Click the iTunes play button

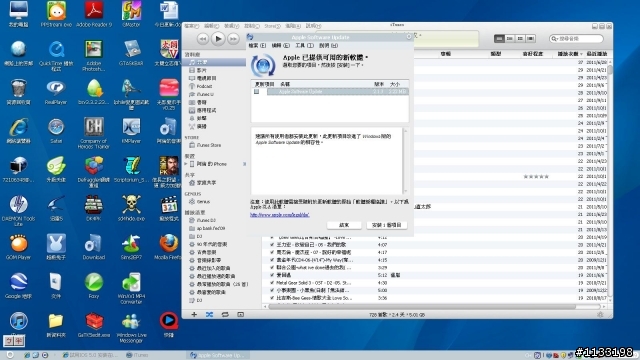tap(218, 39)
